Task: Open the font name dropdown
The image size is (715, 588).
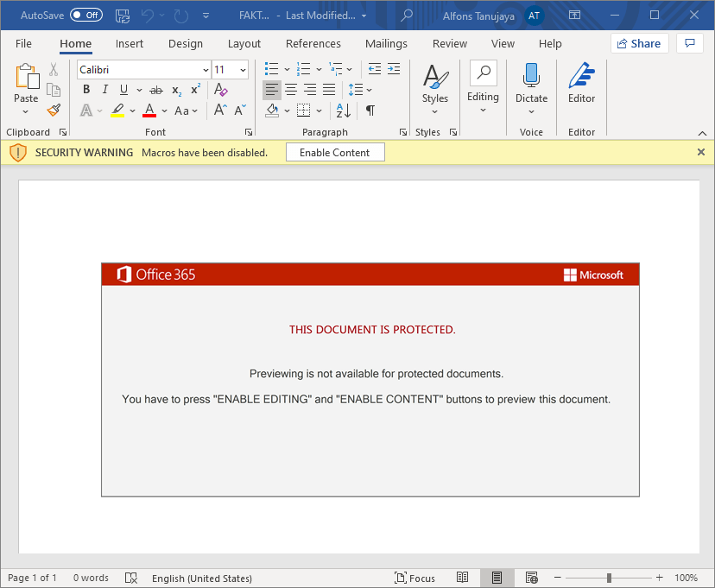Action: point(206,70)
